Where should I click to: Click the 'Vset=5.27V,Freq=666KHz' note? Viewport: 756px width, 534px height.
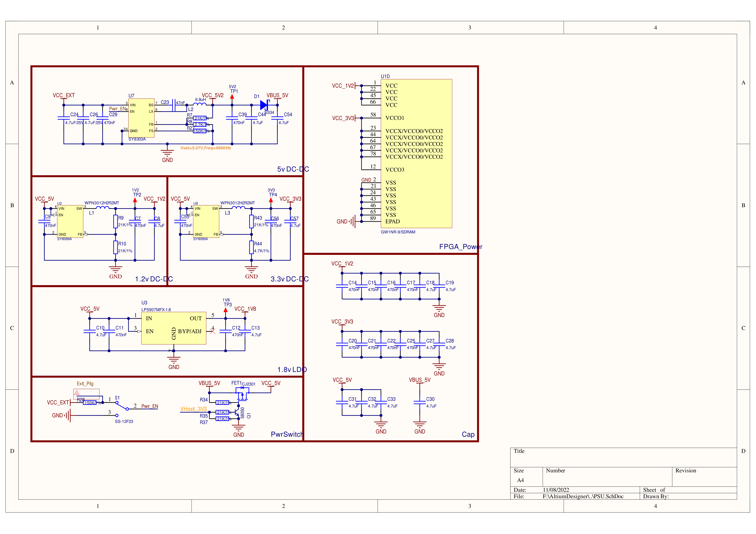point(206,148)
